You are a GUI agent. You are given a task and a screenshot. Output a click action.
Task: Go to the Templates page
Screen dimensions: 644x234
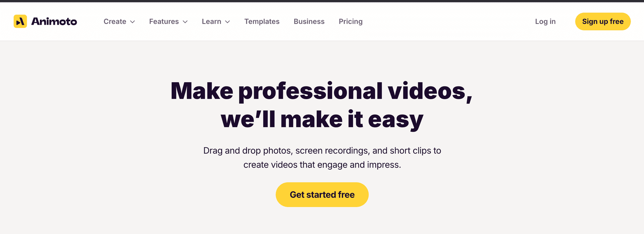(x=262, y=21)
